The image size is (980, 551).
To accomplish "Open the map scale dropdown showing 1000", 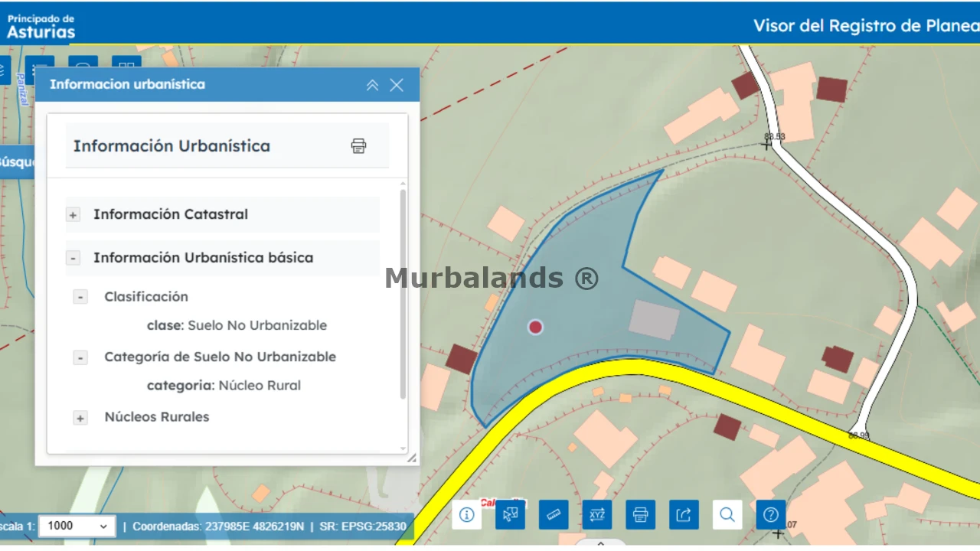I will pyautogui.click(x=77, y=526).
